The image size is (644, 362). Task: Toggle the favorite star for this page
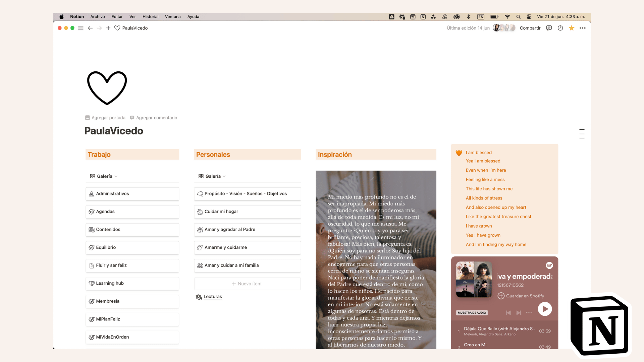572,28
